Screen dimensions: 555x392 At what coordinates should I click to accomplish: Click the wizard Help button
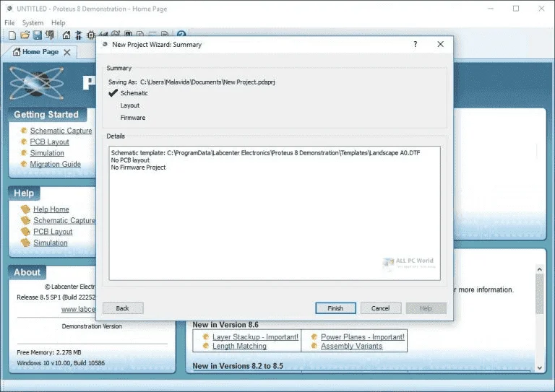click(426, 308)
